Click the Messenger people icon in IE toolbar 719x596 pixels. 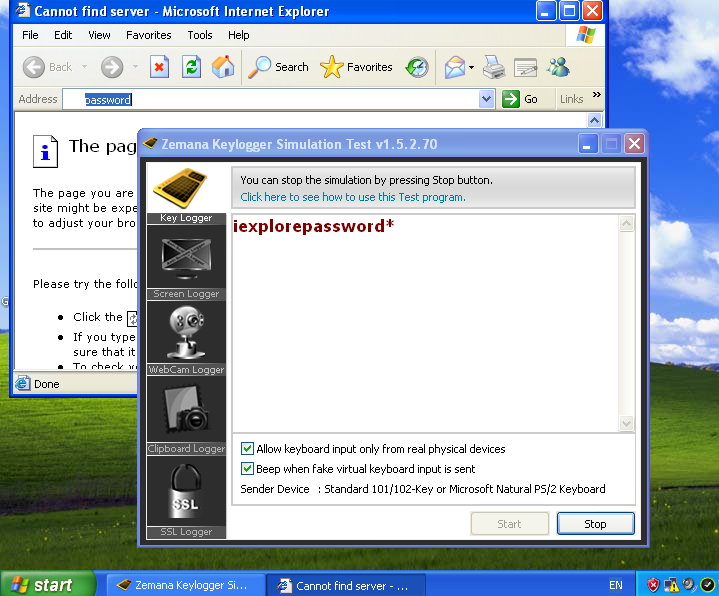coord(558,67)
